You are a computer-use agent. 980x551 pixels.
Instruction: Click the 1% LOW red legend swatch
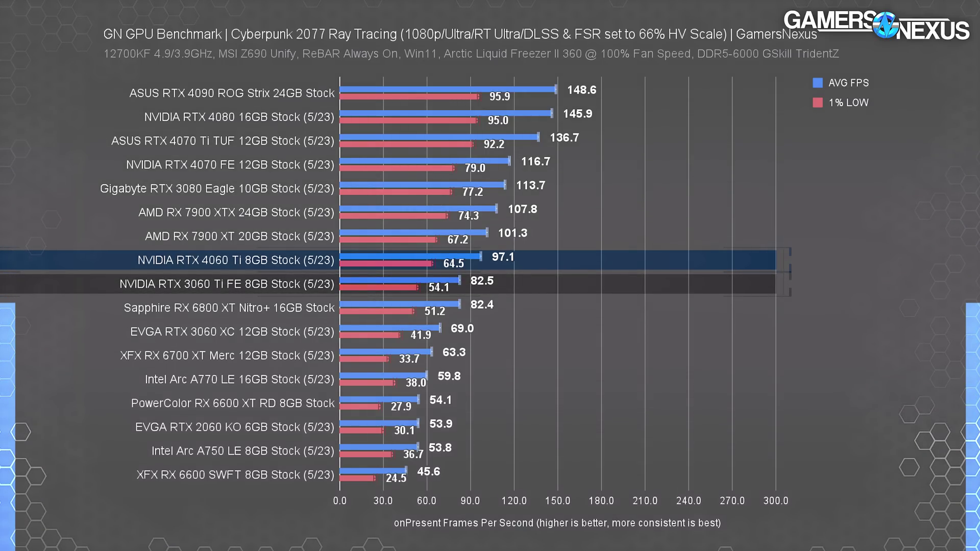(818, 103)
